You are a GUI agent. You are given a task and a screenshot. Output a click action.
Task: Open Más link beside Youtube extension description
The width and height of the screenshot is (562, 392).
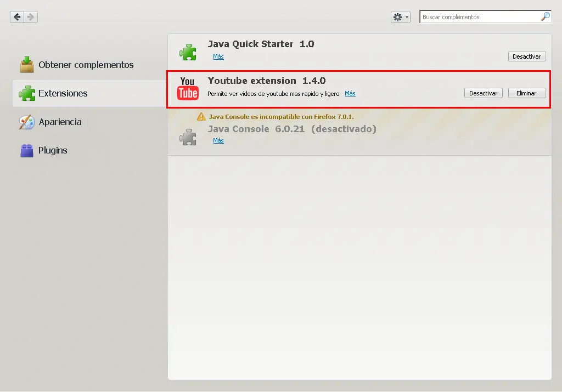click(350, 93)
